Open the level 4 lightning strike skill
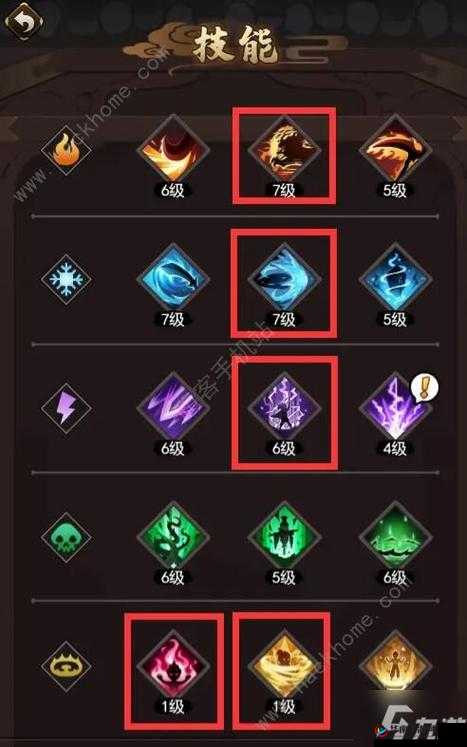This screenshot has height=747, width=467. pyautogui.click(x=395, y=408)
